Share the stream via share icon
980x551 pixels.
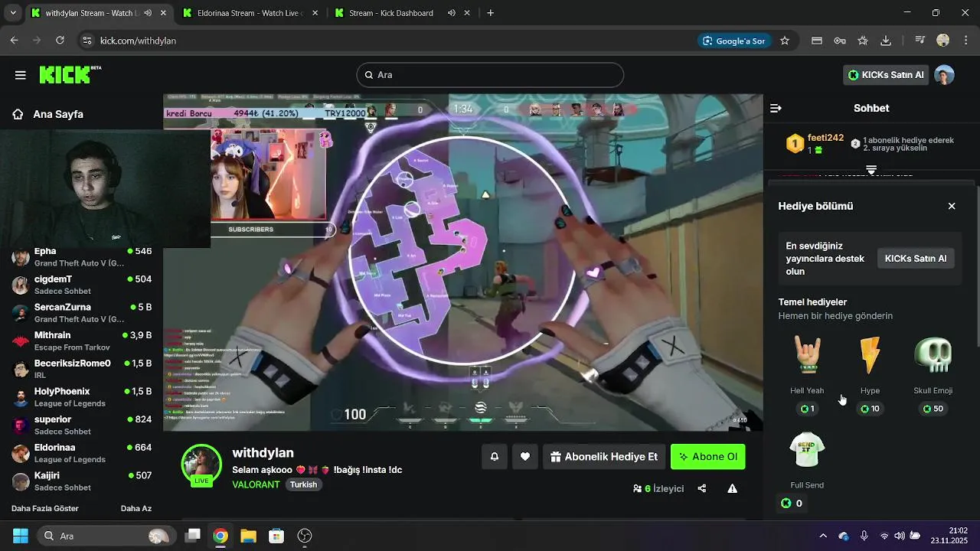[701, 488]
